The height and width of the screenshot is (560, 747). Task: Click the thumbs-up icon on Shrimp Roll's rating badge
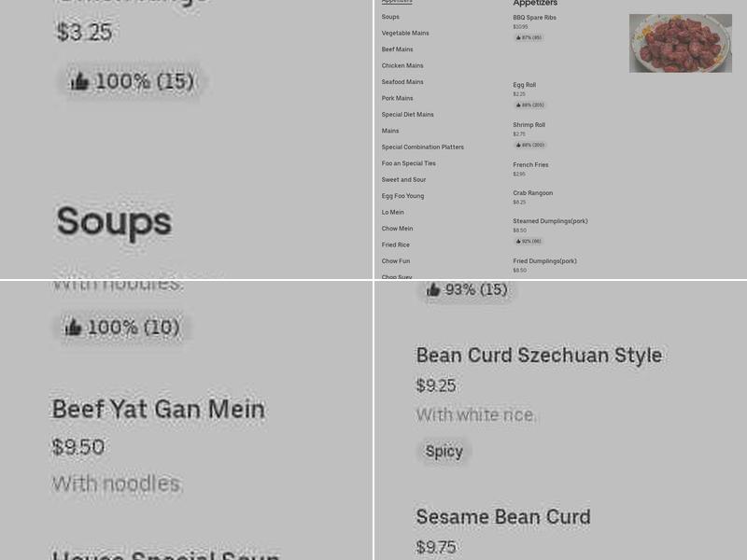click(x=519, y=145)
